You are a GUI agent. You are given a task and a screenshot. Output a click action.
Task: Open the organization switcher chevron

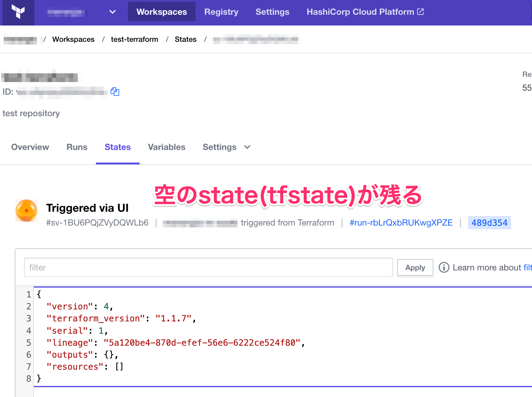coord(113,12)
